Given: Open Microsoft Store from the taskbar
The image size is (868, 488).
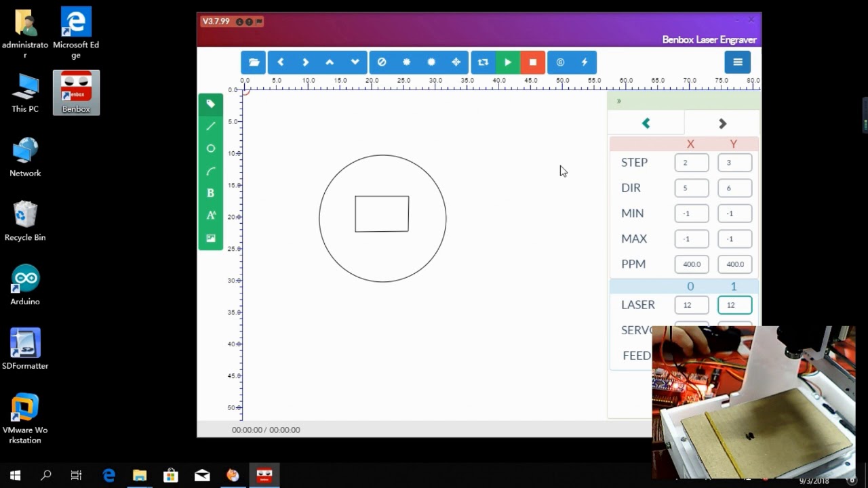Looking at the screenshot, I should [x=171, y=476].
